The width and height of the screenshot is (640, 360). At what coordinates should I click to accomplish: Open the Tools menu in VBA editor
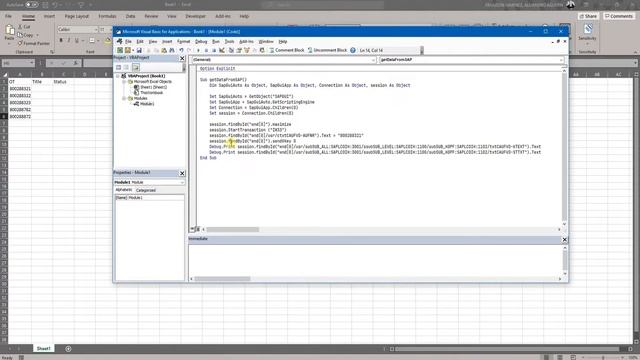pyautogui.click(x=229, y=42)
